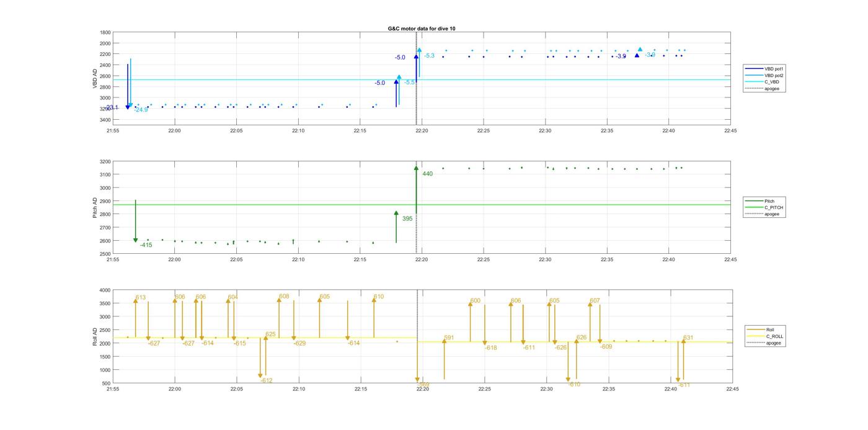Click the "610" Roll data label

[x=379, y=297]
